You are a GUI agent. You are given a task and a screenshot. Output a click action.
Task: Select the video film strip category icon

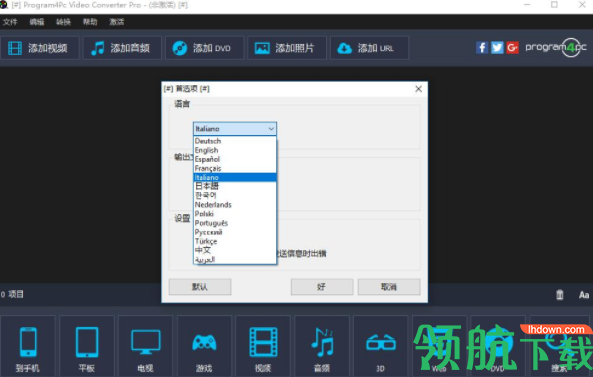point(263,342)
